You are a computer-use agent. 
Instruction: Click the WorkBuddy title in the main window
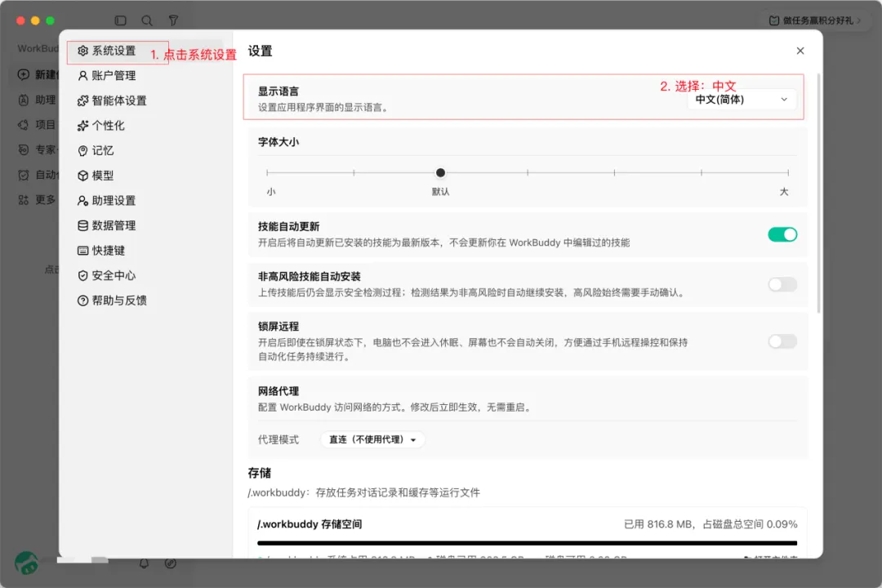pyautogui.click(x=38, y=48)
